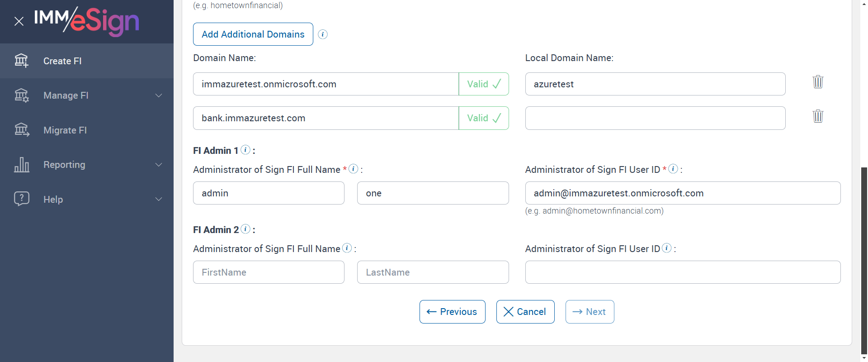The height and width of the screenshot is (362, 868).
Task: Show info for FI Admin 1 User ID
Action: pos(673,169)
